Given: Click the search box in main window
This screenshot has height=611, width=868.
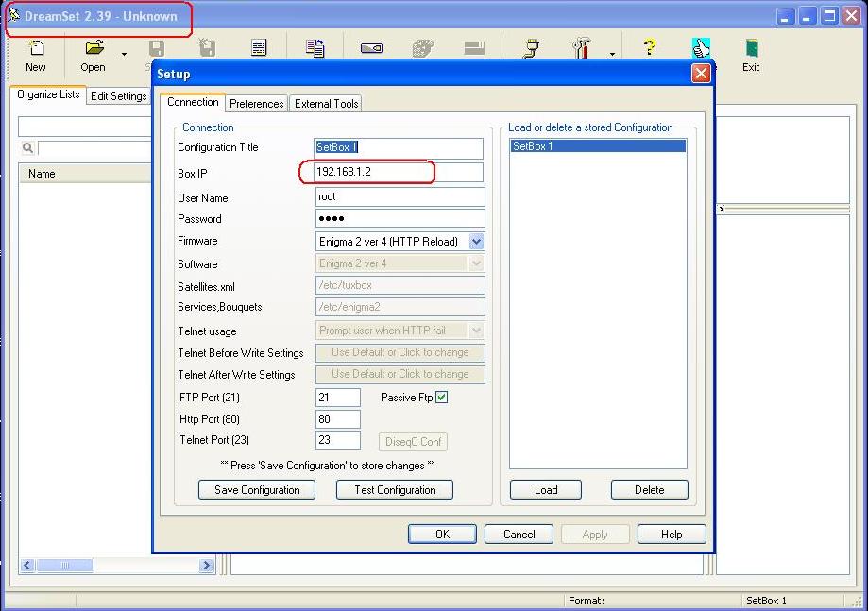Looking at the screenshot, I should (94, 148).
